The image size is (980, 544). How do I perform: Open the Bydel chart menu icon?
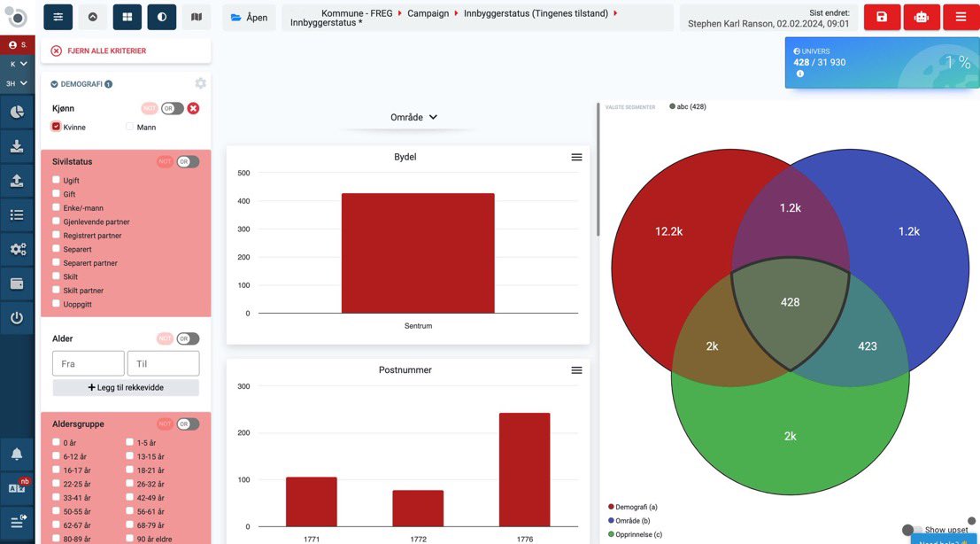[x=576, y=157]
